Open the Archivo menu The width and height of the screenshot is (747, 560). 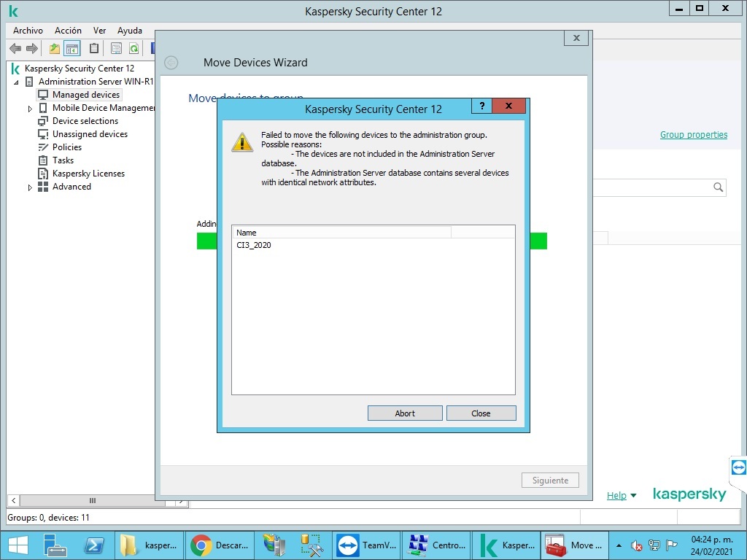[x=28, y=31]
